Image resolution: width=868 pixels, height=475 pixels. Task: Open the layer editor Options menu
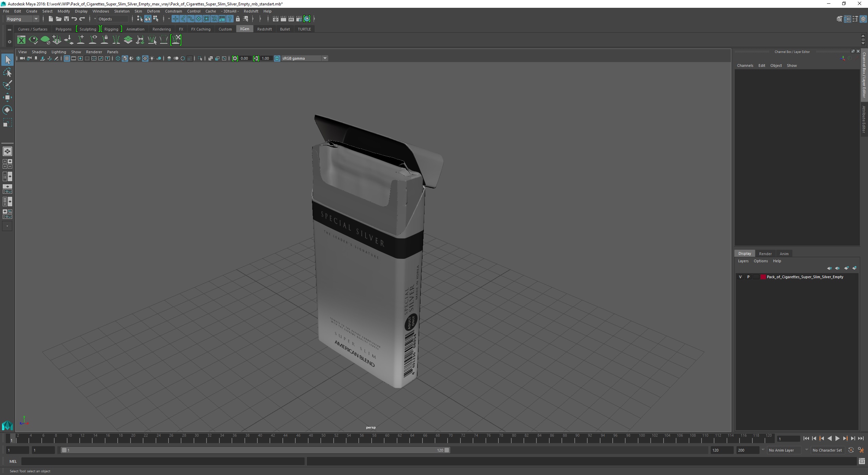pos(761,261)
